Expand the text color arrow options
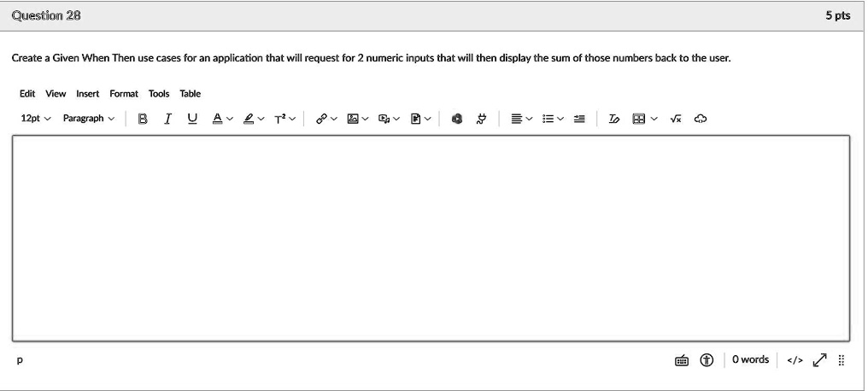 pyautogui.click(x=231, y=119)
